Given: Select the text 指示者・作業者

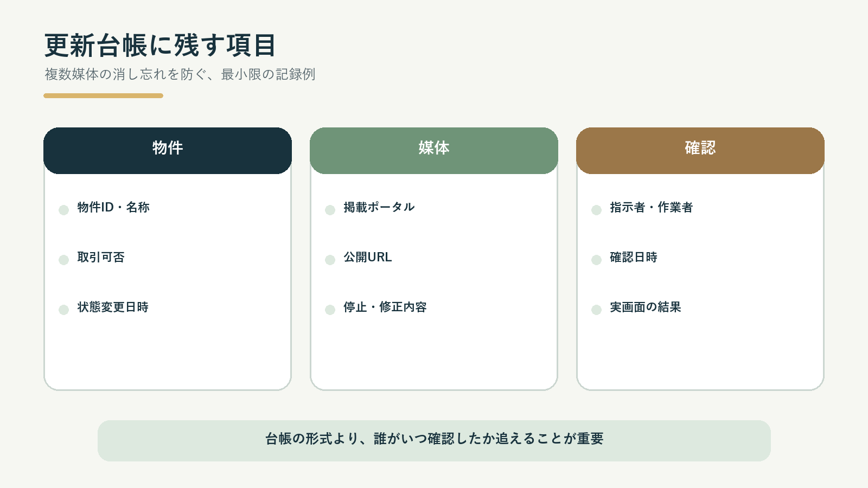Looking at the screenshot, I should click(x=652, y=207).
